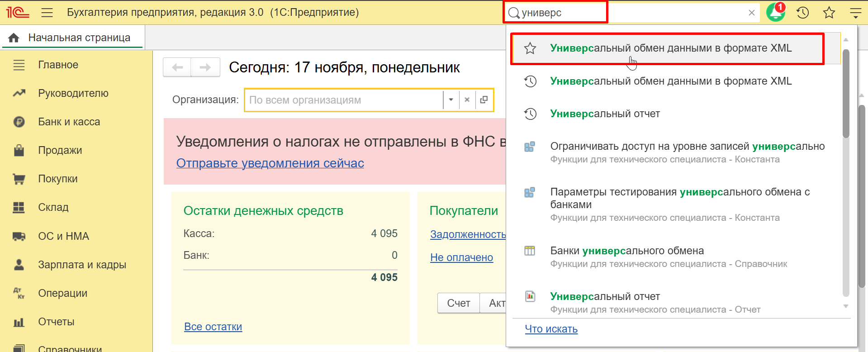Screen dimensions: 868x352
Task: Click the back navigation arrow
Action: [177, 67]
